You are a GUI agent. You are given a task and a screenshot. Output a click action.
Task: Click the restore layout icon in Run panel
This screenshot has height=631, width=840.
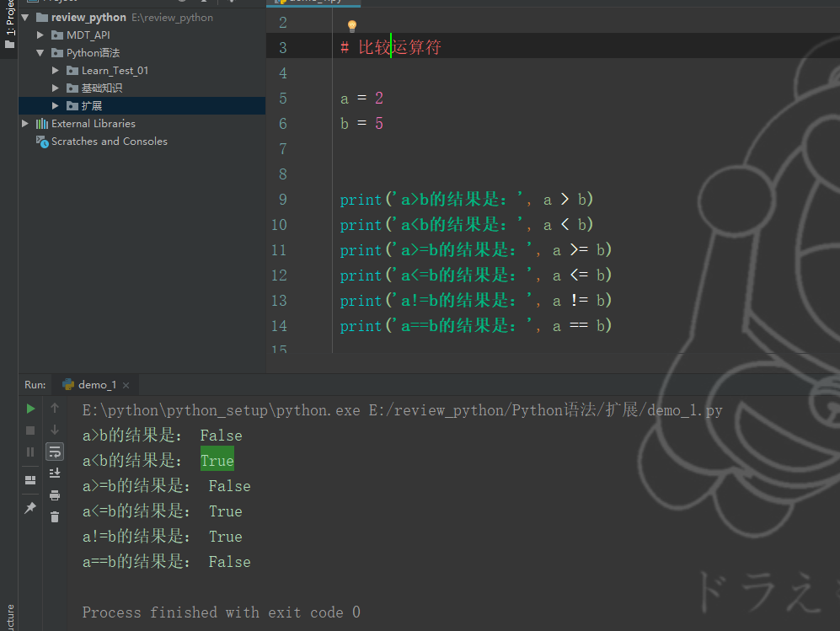tap(30, 480)
